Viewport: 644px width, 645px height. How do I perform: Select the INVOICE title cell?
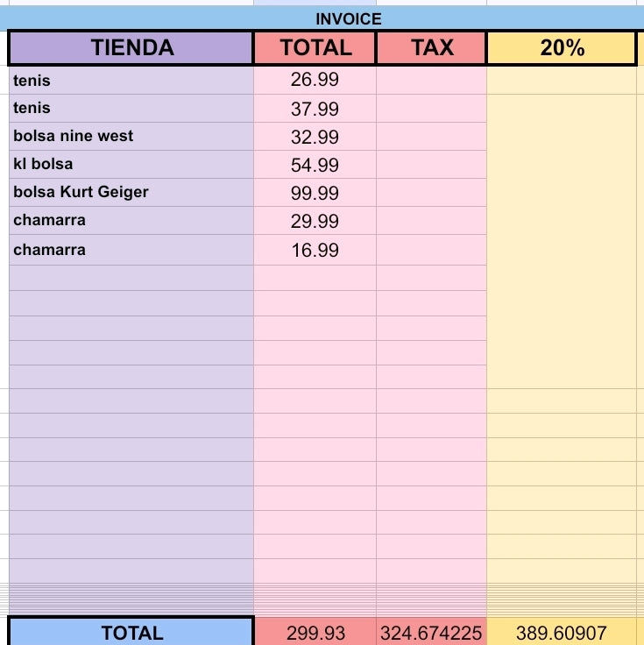point(322,19)
